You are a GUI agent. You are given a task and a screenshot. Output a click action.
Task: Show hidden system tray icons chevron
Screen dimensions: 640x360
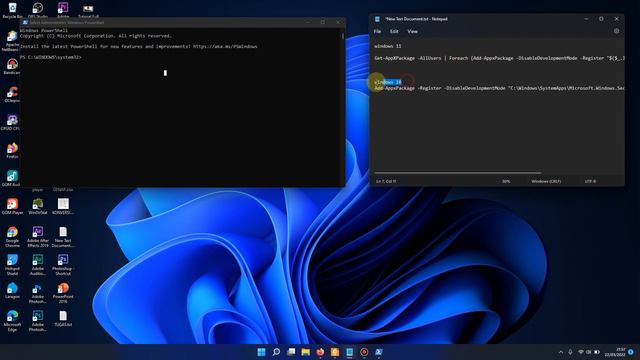coord(561,352)
